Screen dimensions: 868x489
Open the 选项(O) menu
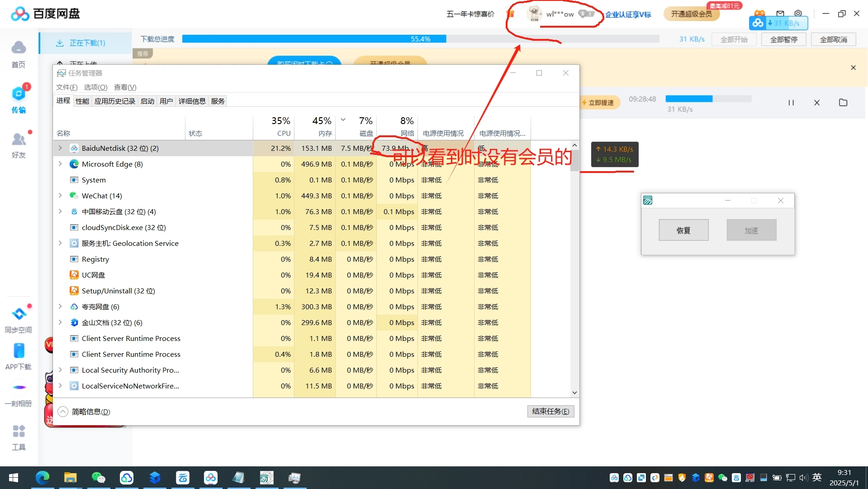pyautogui.click(x=95, y=87)
